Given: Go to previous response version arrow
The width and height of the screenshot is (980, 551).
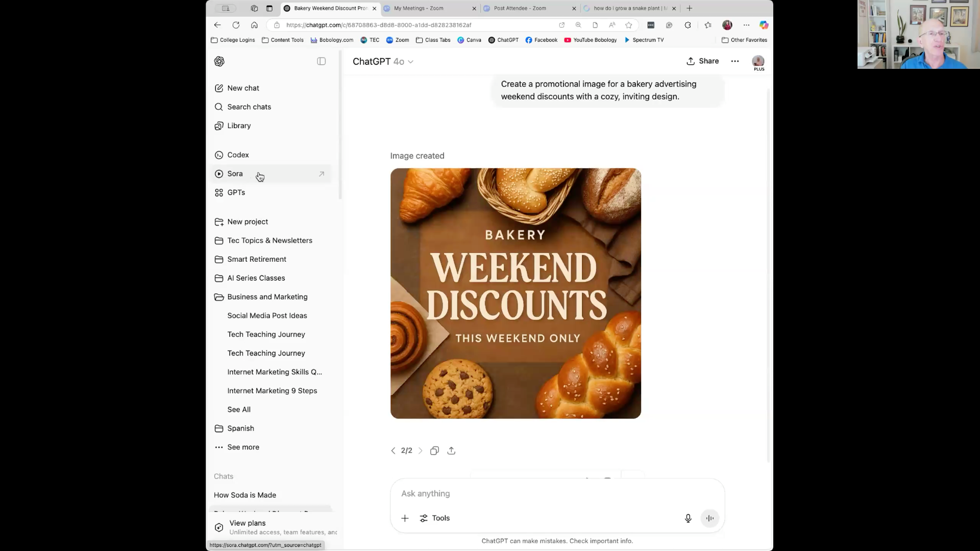Looking at the screenshot, I should click(393, 451).
